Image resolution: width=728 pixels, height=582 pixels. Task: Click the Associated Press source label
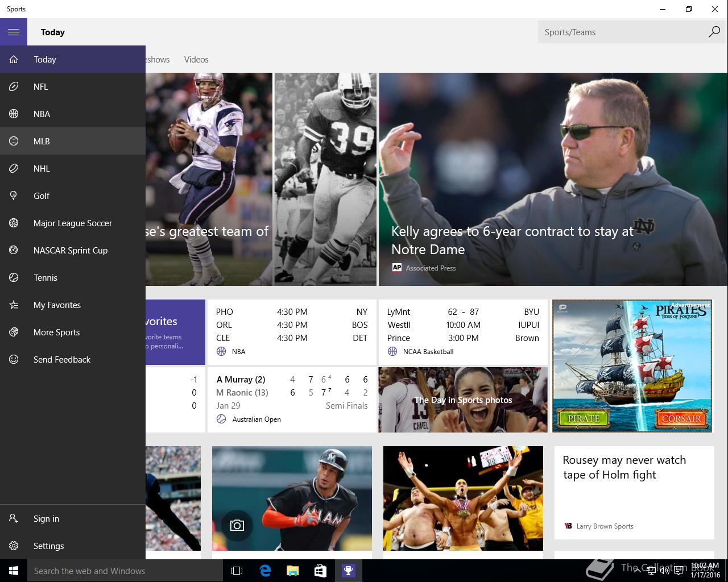pos(431,268)
